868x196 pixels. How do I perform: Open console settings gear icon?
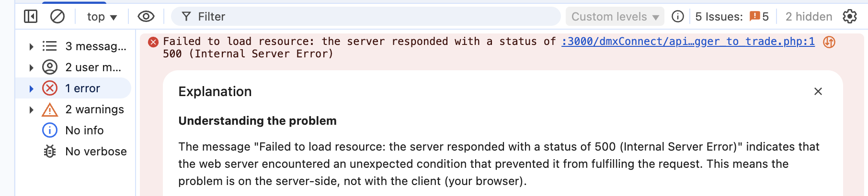(x=850, y=17)
